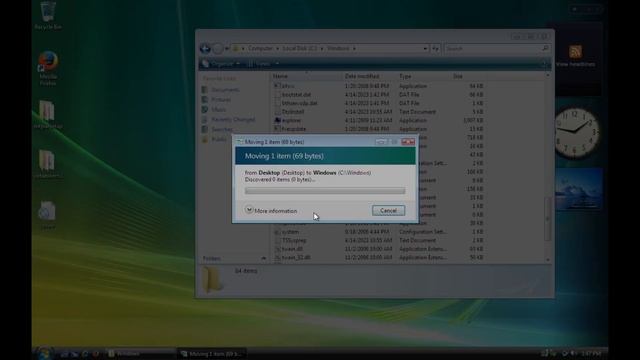Click the sidebar clock gadget
The width and height of the screenshot is (640, 360).
point(577,133)
